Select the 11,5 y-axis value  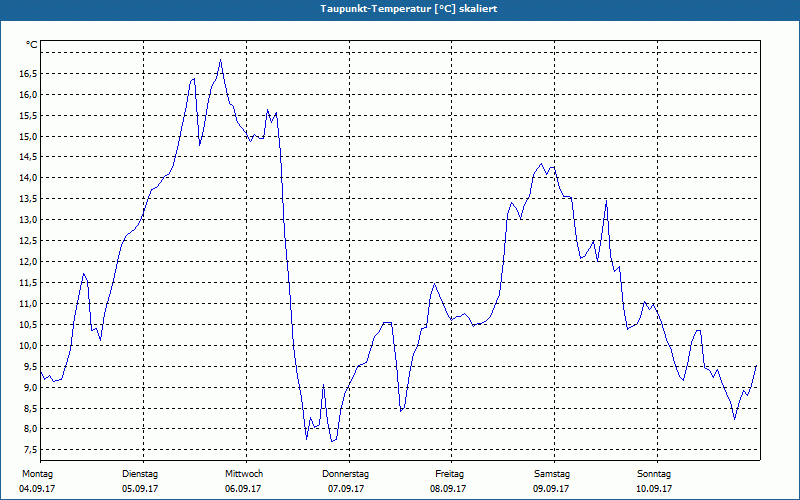pos(28,283)
